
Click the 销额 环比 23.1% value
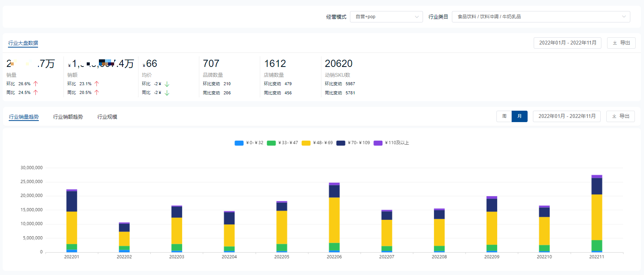pos(86,84)
